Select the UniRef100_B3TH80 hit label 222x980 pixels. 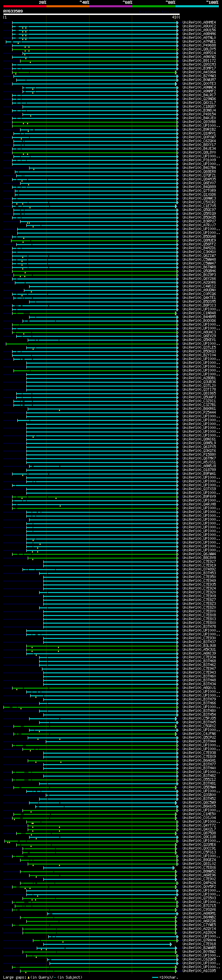(x=199, y=711)
